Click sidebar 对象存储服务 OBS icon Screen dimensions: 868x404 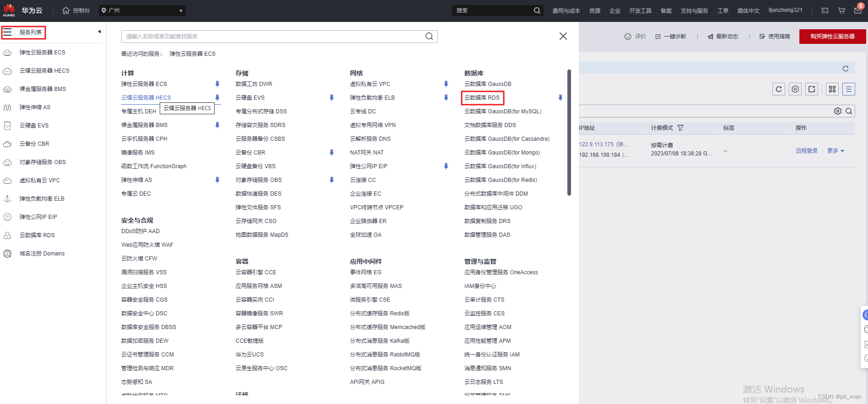click(x=7, y=162)
